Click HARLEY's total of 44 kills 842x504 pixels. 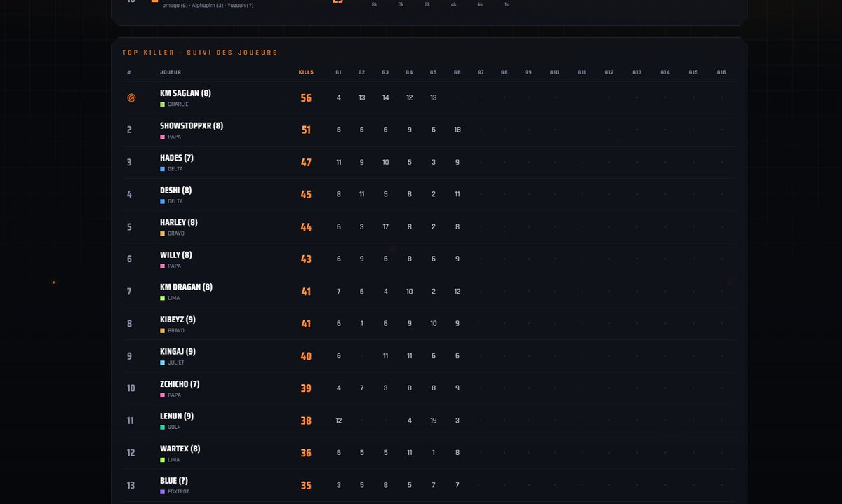(x=306, y=227)
